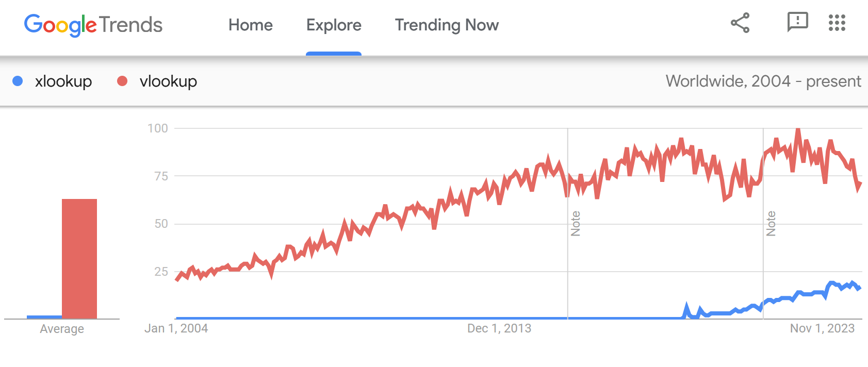The height and width of the screenshot is (367, 868).
Task: Open the Google apps grid icon
Action: tap(836, 23)
